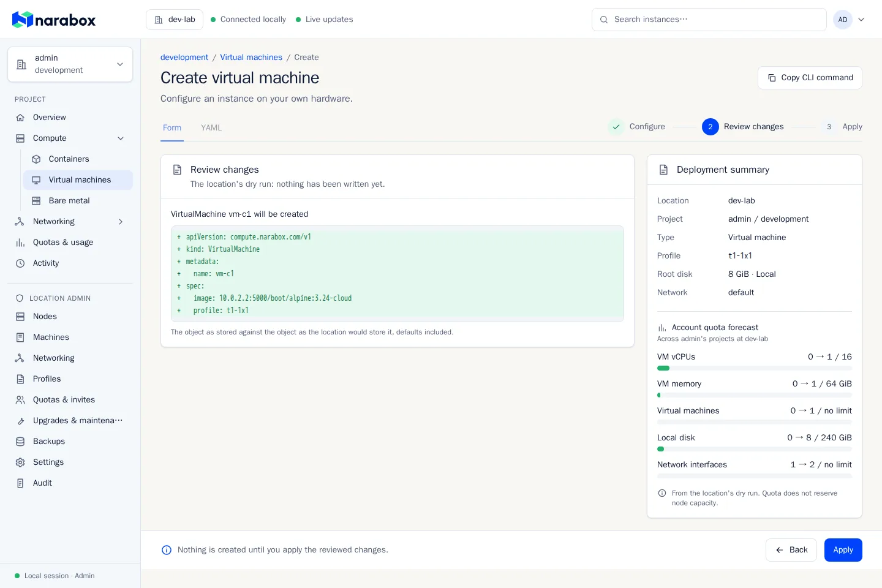The height and width of the screenshot is (588, 882).
Task: Click the VM memory quota progress bar
Action: pos(755,395)
